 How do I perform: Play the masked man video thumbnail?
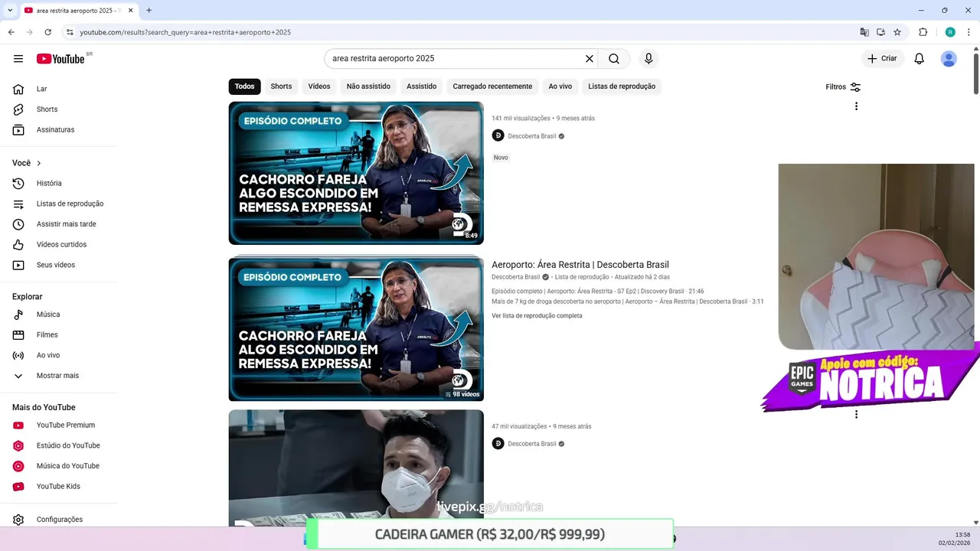pos(356,468)
